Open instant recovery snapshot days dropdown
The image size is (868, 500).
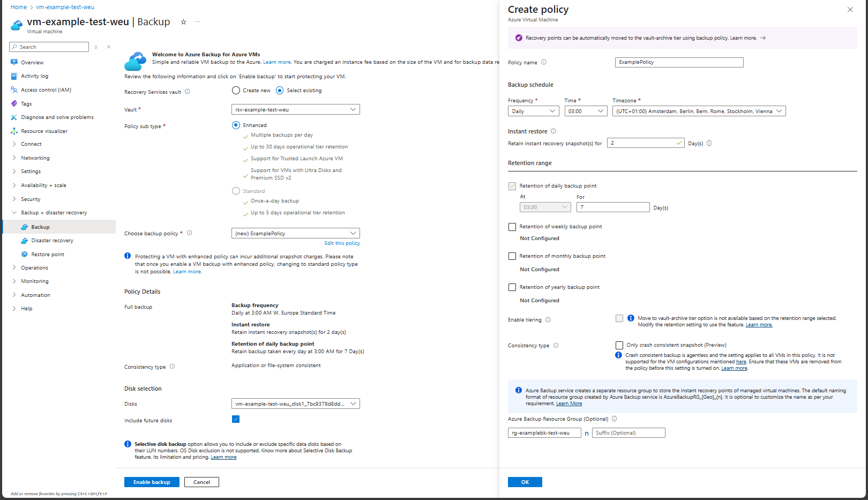(x=646, y=143)
